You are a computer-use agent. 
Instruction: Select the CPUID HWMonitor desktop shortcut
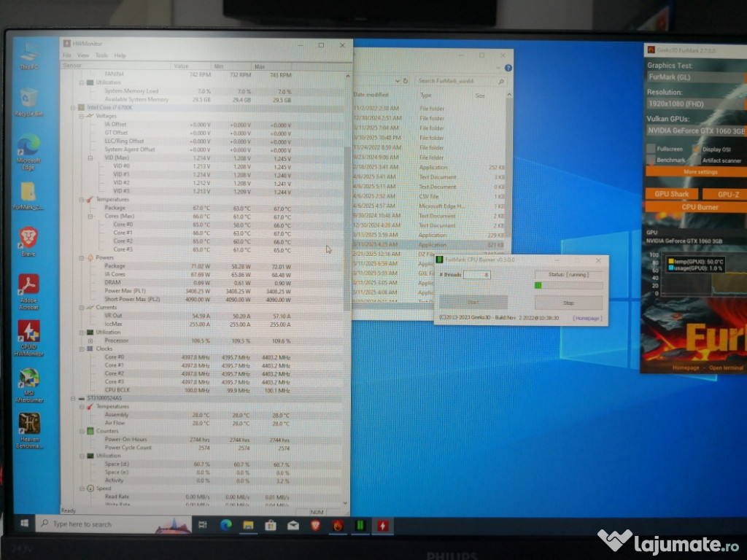[28, 338]
